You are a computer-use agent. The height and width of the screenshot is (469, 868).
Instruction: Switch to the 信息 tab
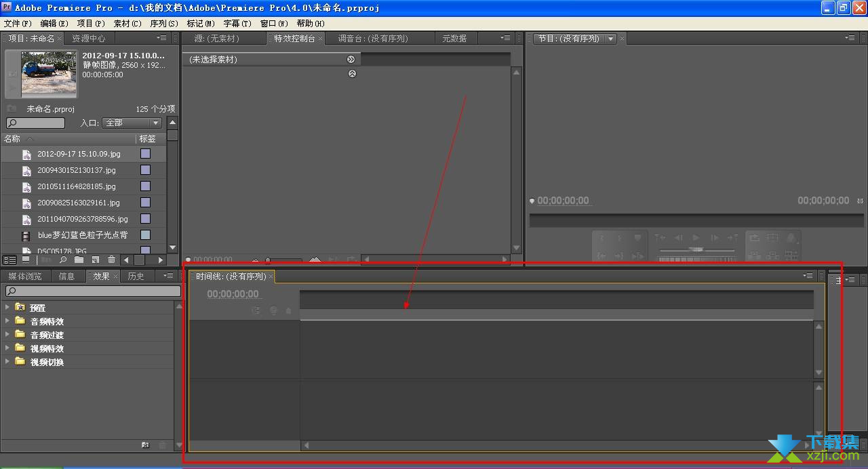click(x=66, y=276)
